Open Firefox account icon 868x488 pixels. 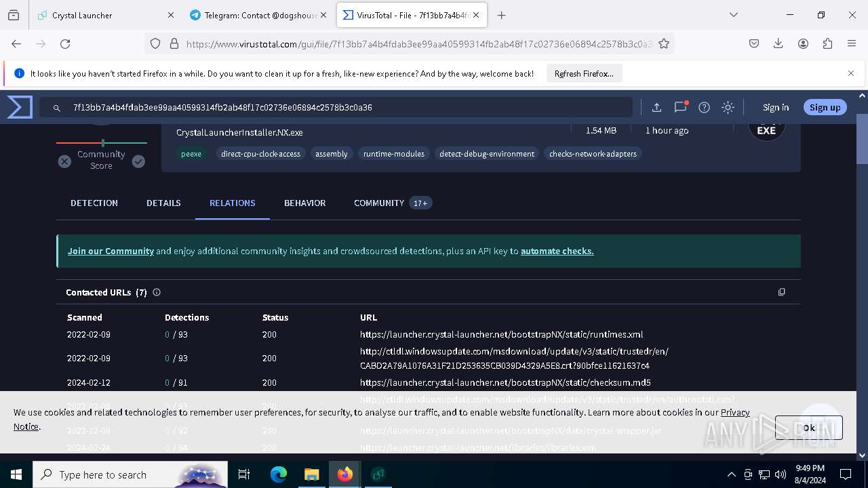click(803, 43)
